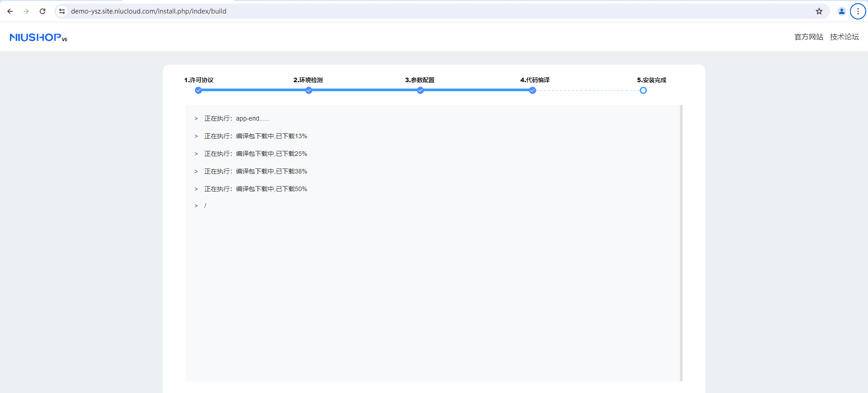Open the 技术论坛 link
Screen dimensions: 868x393
tap(844, 37)
